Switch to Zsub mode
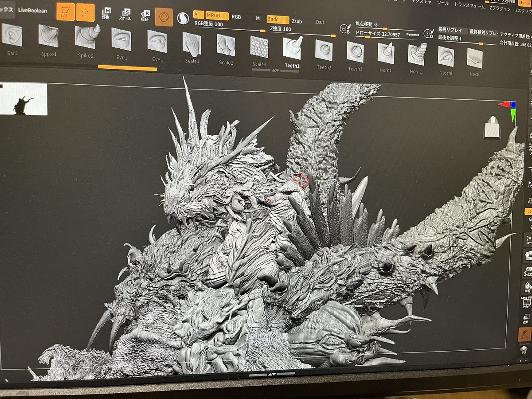This screenshot has width=532, height=399. (x=297, y=21)
